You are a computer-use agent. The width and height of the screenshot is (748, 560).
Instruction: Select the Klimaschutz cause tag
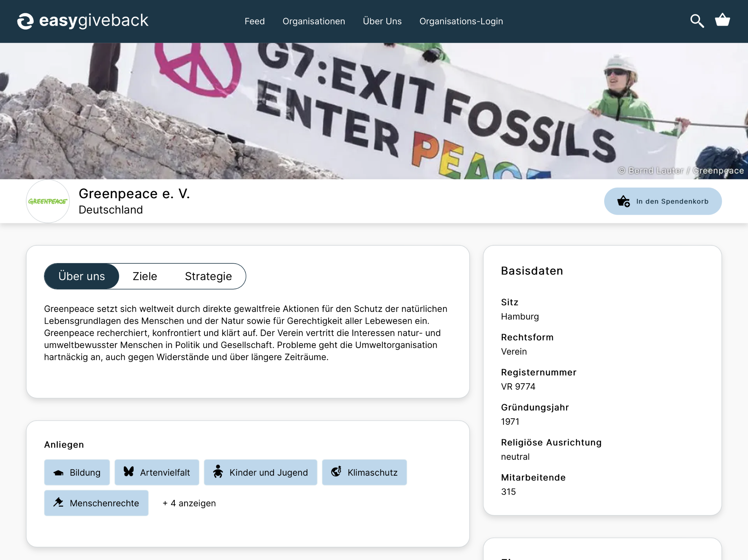[364, 472]
